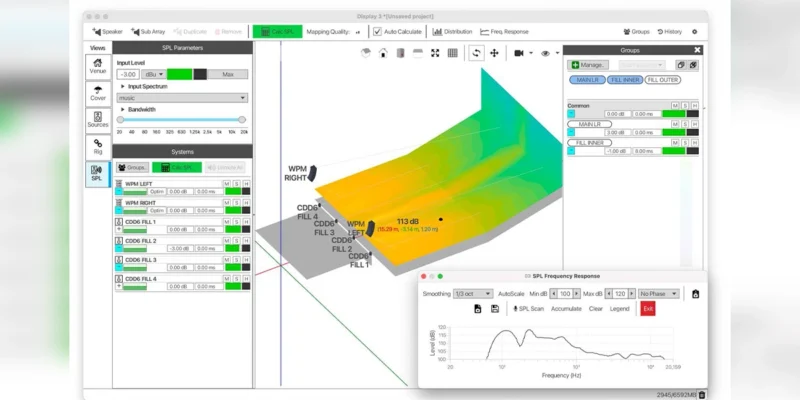Click the high-frequency bandwidth slider handle
The height and width of the screenshot is (400, 800).
[242, 120]
